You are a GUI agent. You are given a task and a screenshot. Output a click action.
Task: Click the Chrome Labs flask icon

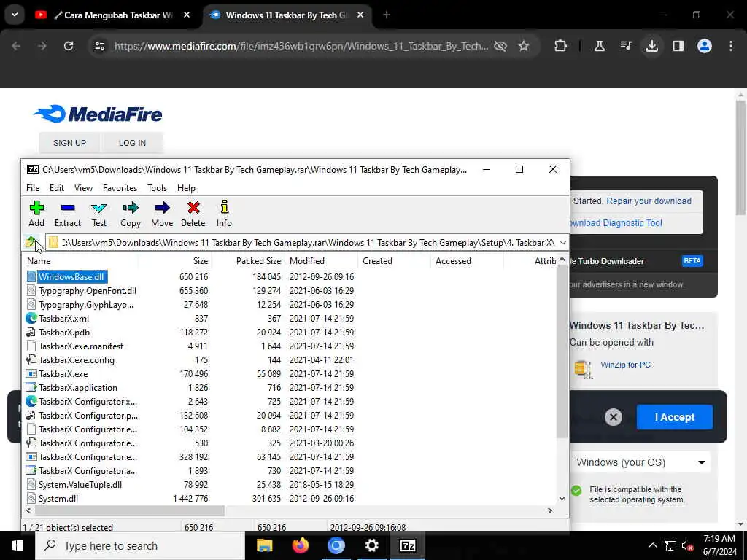tap(600, 46)
